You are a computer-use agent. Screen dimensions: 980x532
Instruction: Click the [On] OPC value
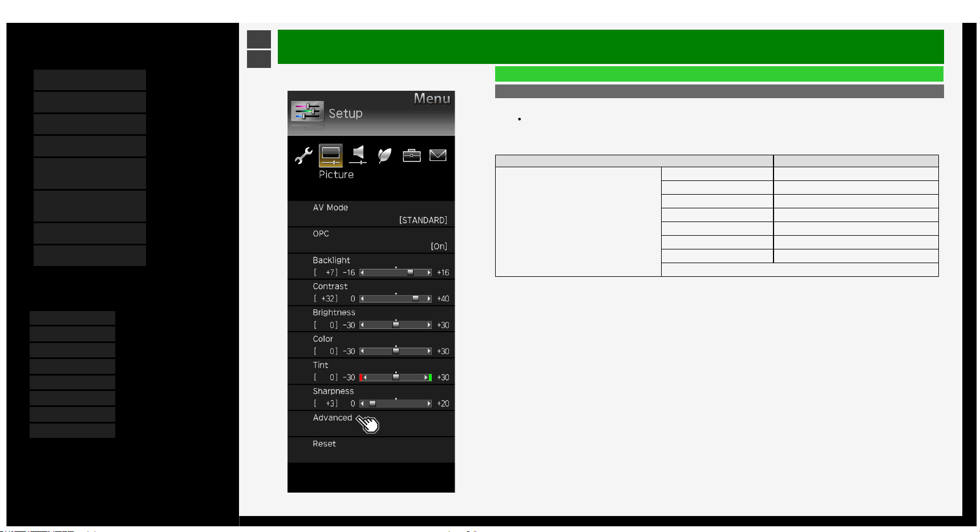[x=439, y=247]
